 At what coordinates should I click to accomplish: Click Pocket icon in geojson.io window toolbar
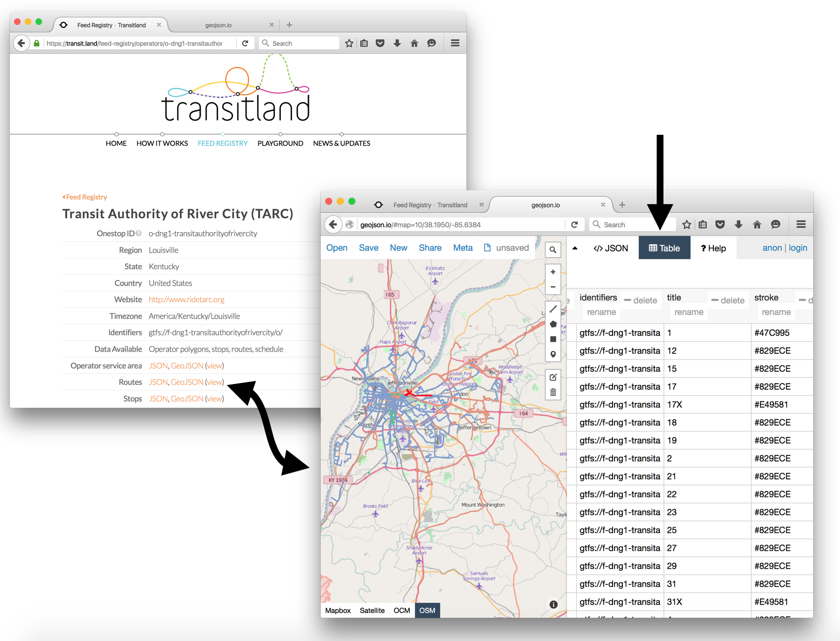click(720, 224)
